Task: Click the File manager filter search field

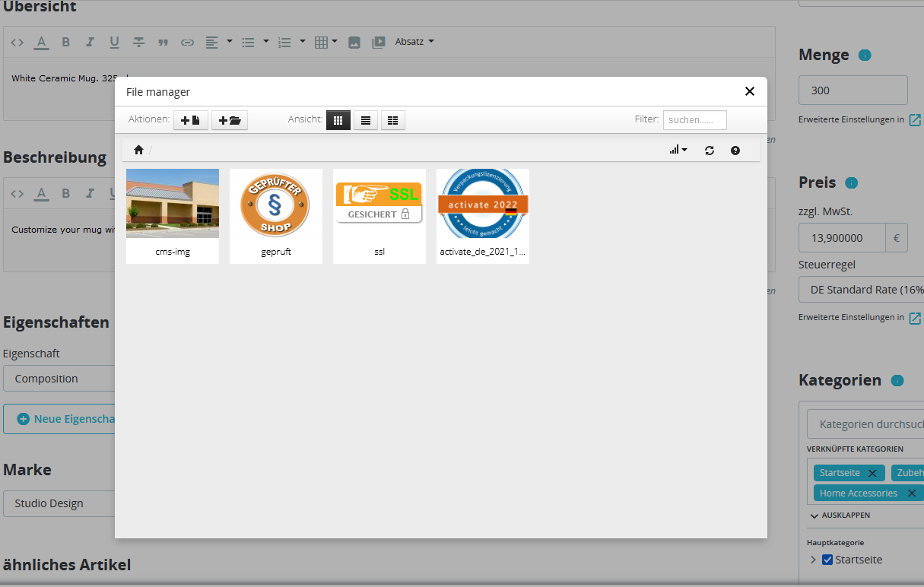Action: coord(695,120)
